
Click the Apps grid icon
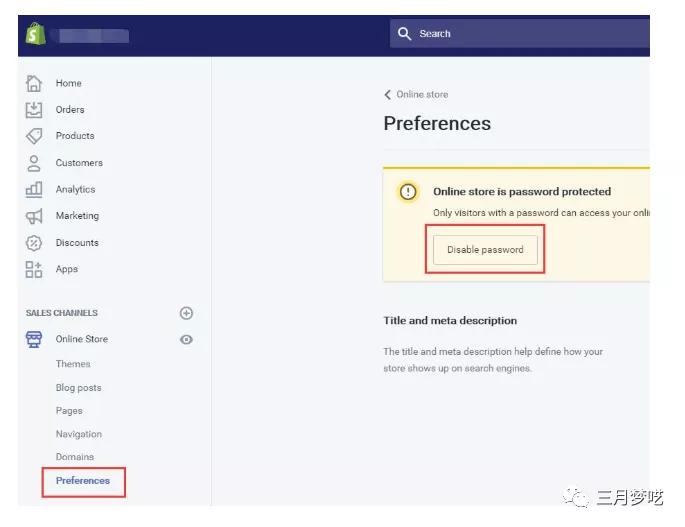coord(34,269)
